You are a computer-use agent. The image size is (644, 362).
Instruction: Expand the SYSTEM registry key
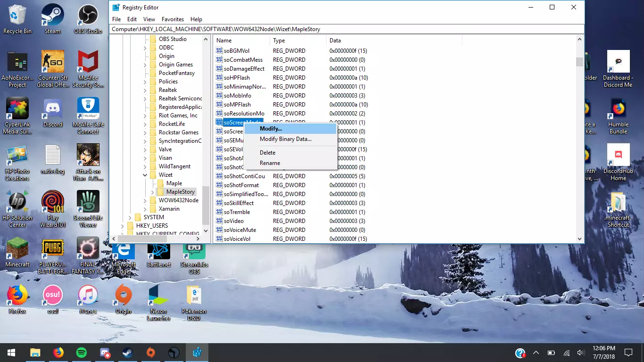(x=130, y=217)
